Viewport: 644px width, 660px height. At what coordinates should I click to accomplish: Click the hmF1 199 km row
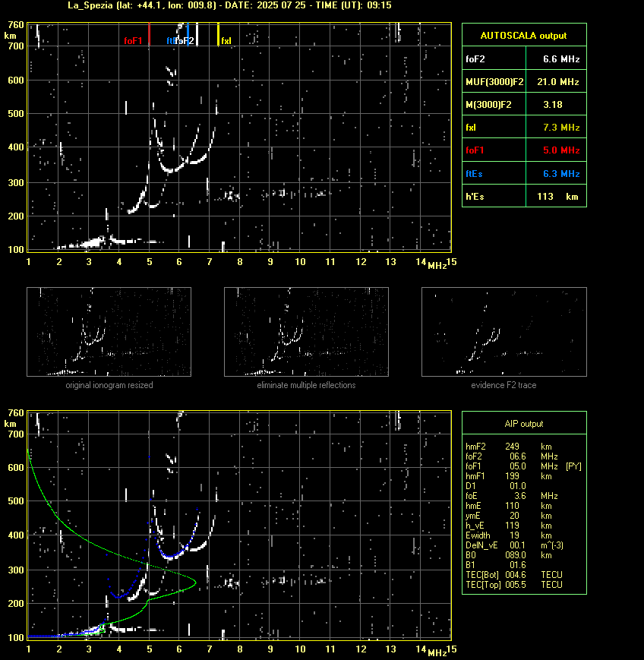pos(509,476)
